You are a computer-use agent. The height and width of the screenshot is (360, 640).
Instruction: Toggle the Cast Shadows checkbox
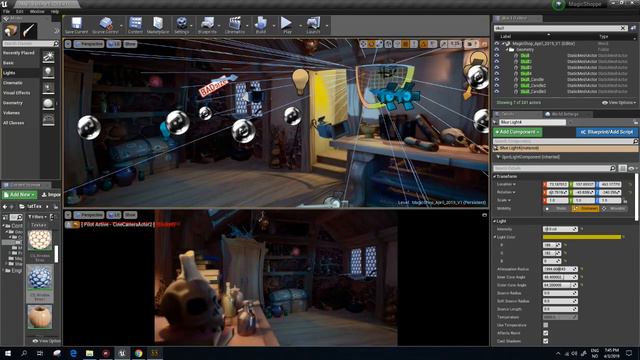click(546, 341)
